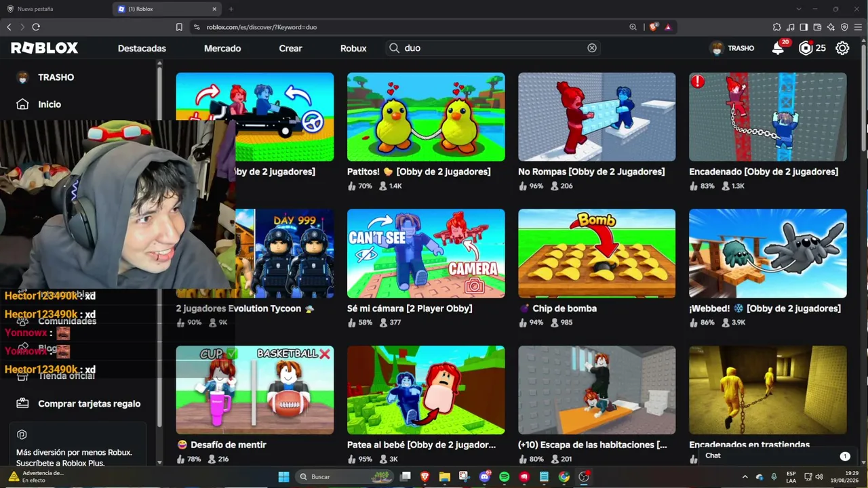Click the page zoom magnifier in address bar

[633, 27]
